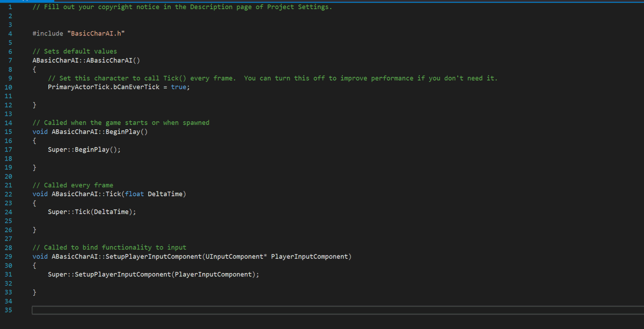Click the closing brace on line 33
Screen dimensions: 644x329
34,292
